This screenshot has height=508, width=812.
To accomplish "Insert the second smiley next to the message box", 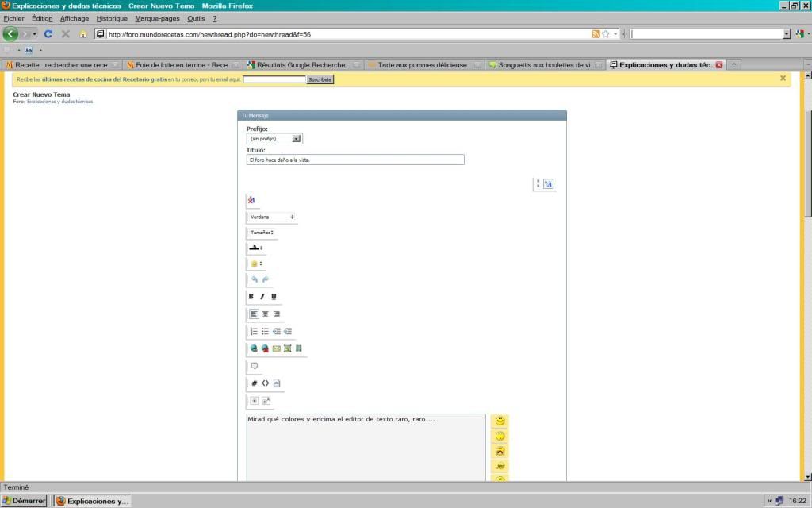I will coord(500,436).
